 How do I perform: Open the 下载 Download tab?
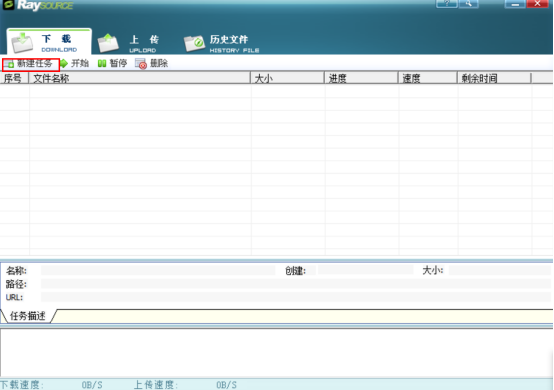coord(49,42)
